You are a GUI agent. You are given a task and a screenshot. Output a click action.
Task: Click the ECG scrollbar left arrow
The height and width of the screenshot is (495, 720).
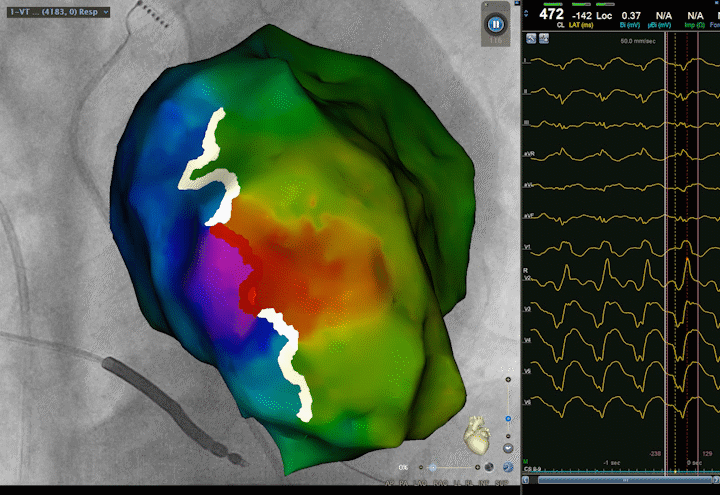pyautogui.click(x=526, y=480)
